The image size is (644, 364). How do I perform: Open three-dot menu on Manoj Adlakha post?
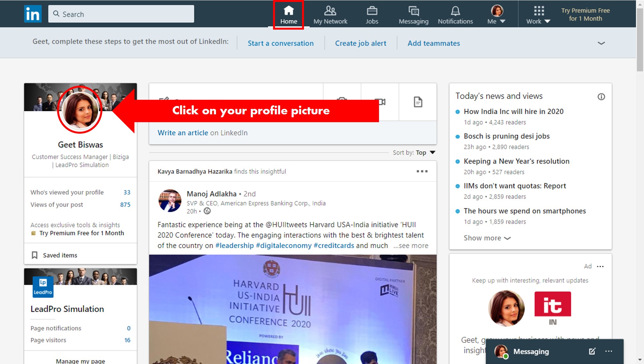pyautogui.click(x=422, y=171)
